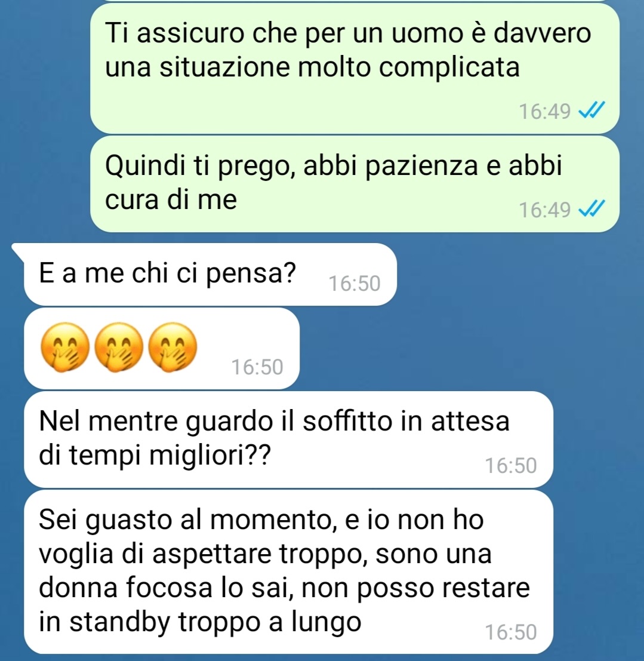This screenshot has height=661, width=644.
Task: Tap the second hand-over-mouth emoji
Action: [119, 348]
